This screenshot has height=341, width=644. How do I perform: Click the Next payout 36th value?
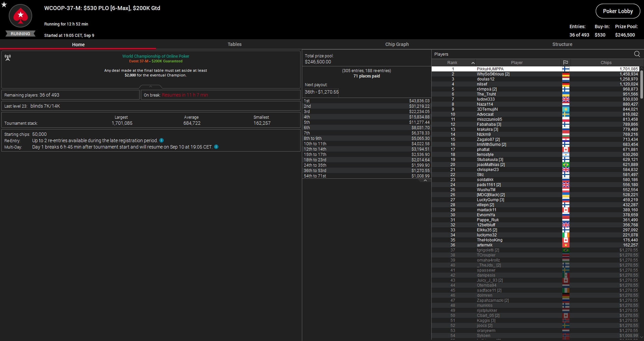pyautogui.click(x=322, y=92)
